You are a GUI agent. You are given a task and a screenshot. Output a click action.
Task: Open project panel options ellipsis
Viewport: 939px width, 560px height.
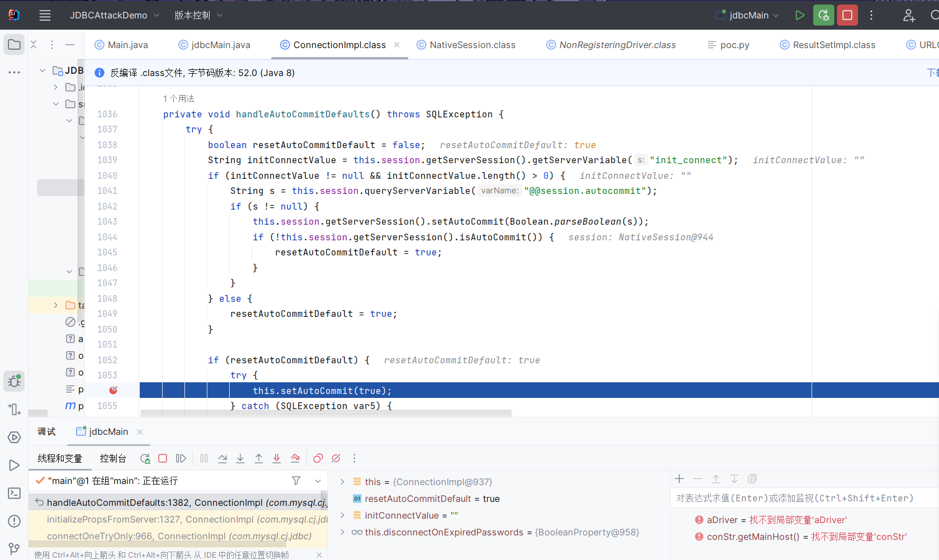click(x=52, y=45)
